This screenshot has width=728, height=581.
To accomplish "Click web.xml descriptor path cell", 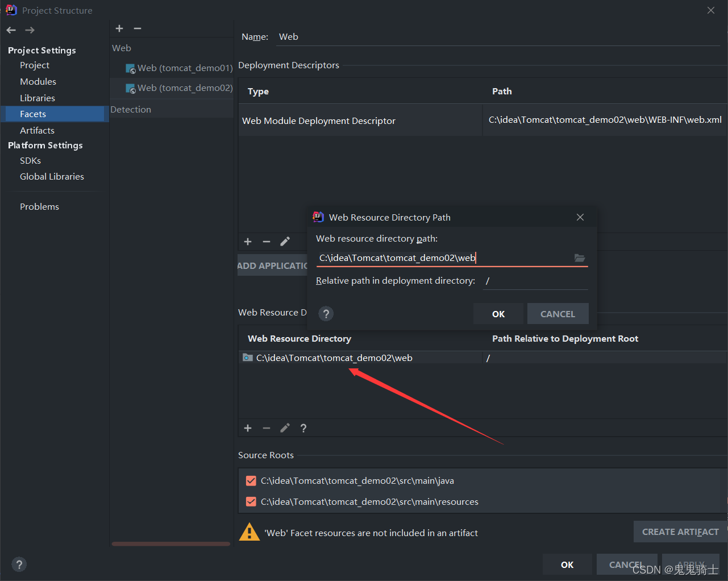I will (x=605, y=120).
